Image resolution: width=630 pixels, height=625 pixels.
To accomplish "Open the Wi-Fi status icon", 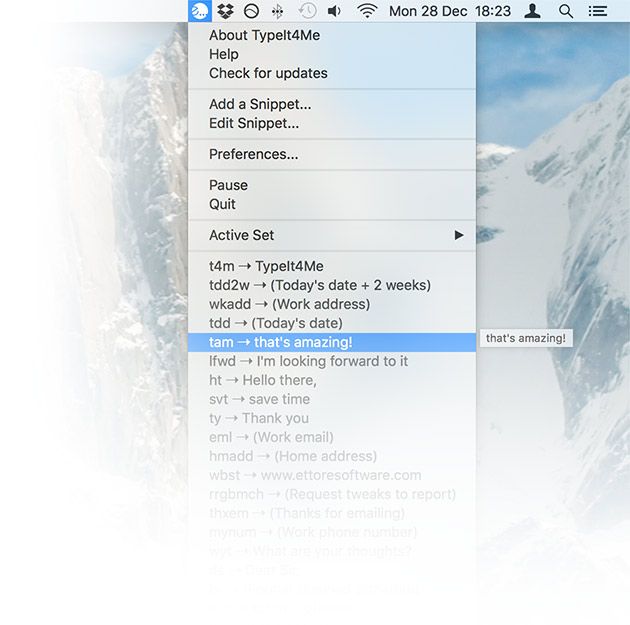I will point(367,11).
